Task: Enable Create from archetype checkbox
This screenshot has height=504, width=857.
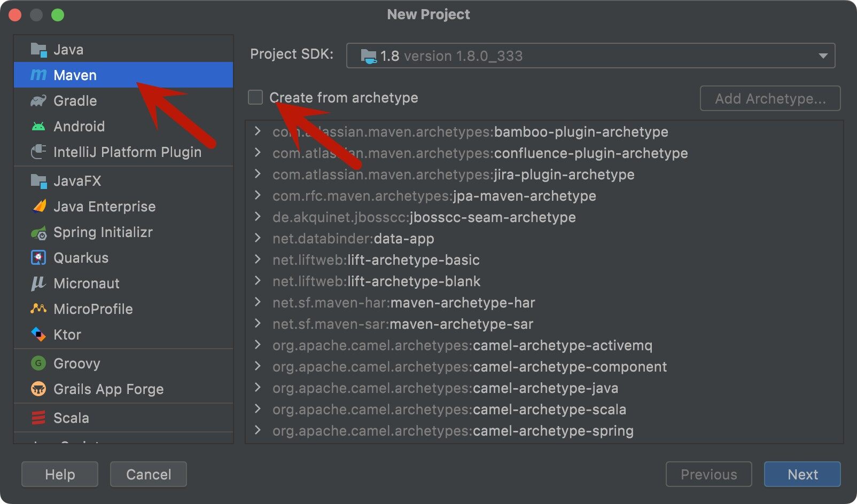Action: (255, 98)
